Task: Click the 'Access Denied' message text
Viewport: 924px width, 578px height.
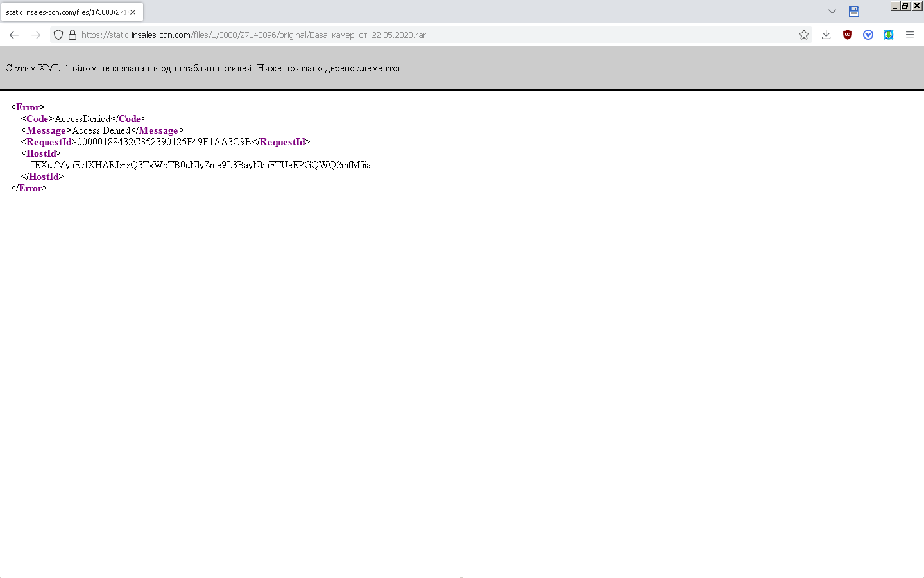Action: click(101, 130)
